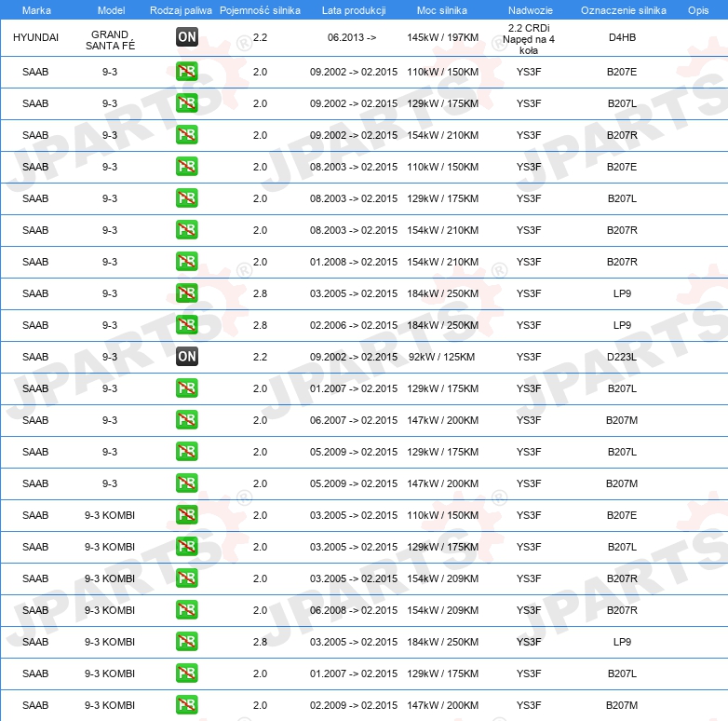Viewport: 728px width, 721px height.
Task: Click petrol icon for 9-3 KOMBI 03.2005 B207R row
Action: [186, 578]
